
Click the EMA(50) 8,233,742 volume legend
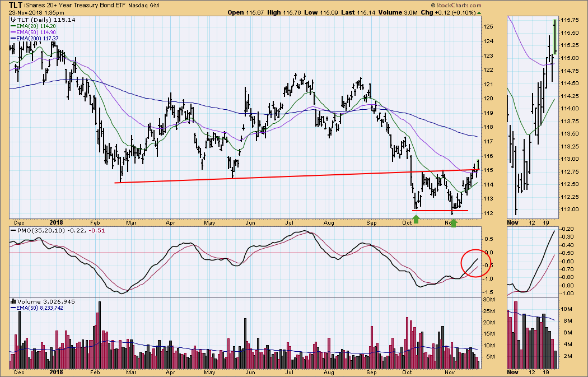point(39,308)
